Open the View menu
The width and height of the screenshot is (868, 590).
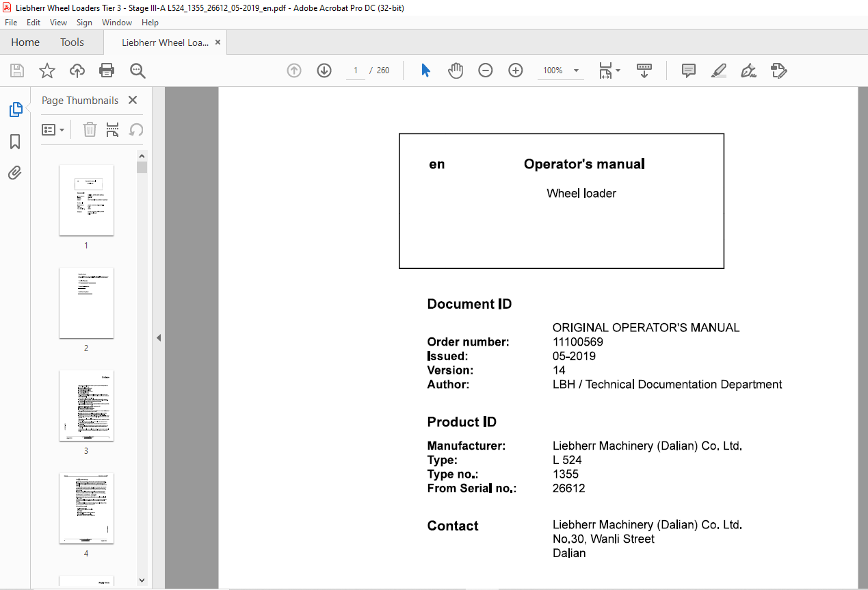tap(58, 23)
